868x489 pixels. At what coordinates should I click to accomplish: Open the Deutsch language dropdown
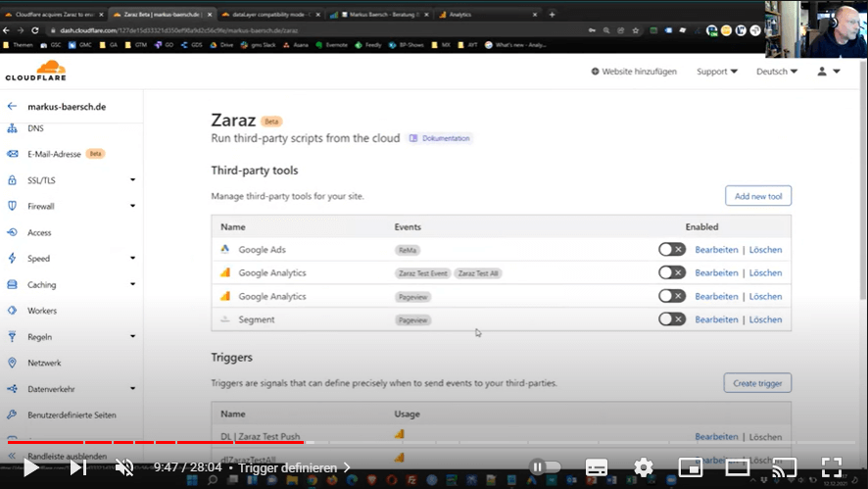[x=777, y=72]
